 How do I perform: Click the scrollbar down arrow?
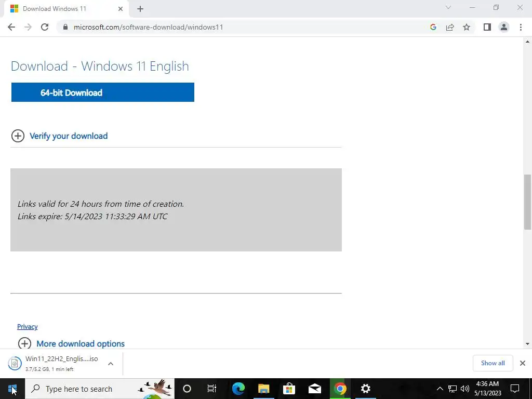(x=527, y=344)
